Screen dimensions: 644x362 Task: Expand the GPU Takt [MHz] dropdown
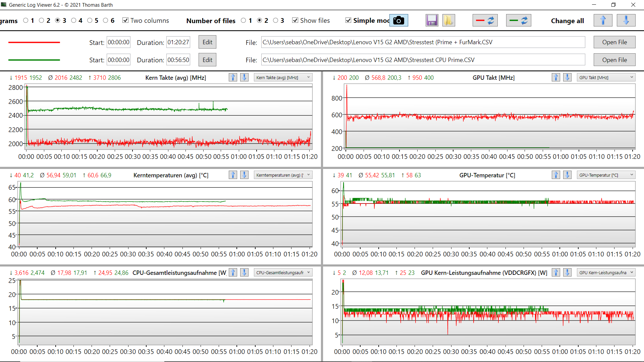point(606,77)
